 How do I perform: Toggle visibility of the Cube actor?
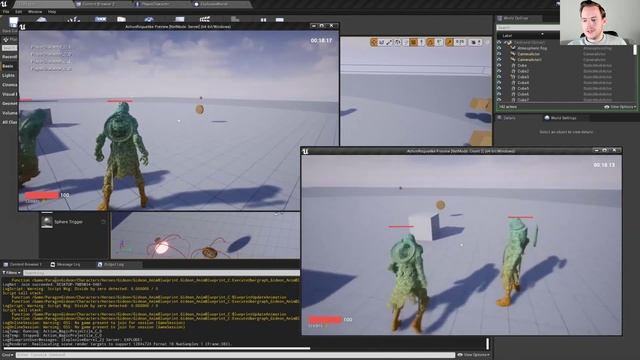[499, 65]
